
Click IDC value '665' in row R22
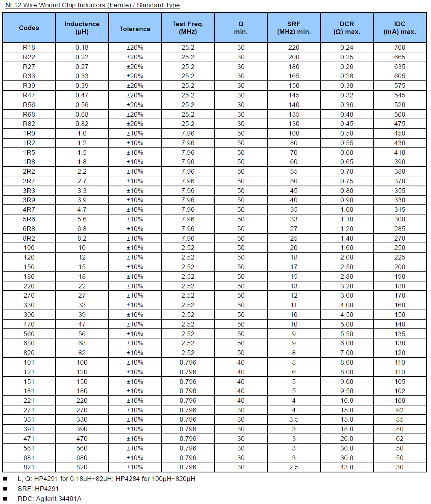400,57
